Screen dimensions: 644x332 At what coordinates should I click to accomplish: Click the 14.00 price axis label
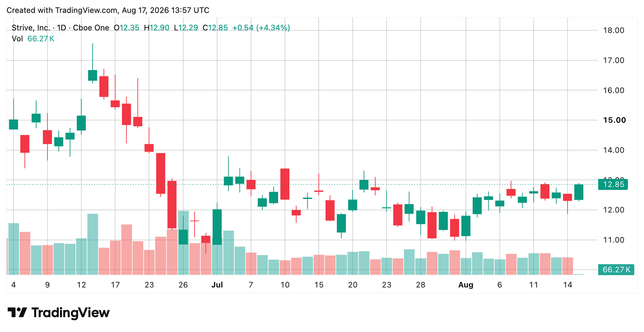pos(613,150)
